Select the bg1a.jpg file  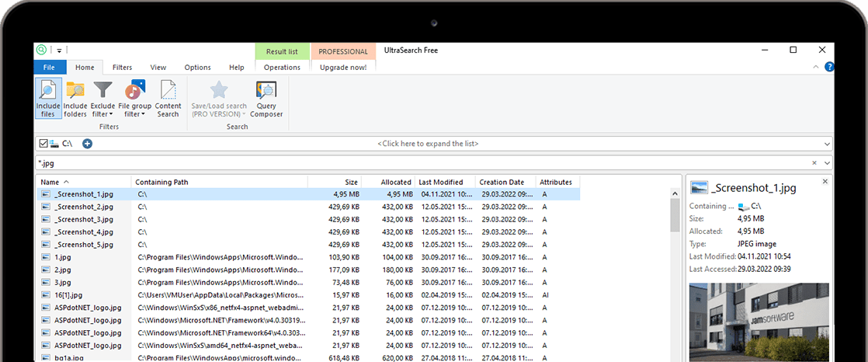pos(68,358)
